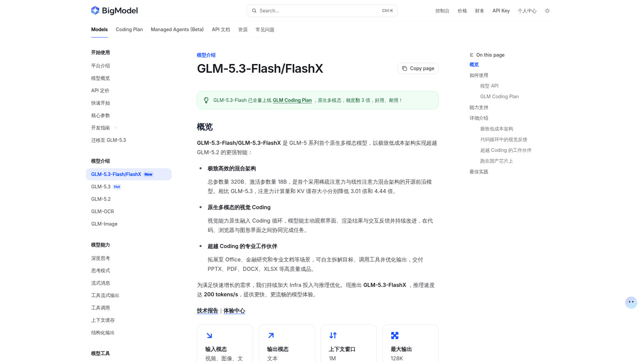Click the max output expand icon

[395, 336]
